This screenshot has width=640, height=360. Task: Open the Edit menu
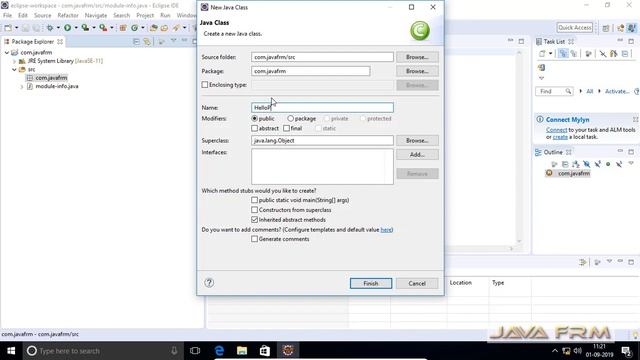pos(23,15)
